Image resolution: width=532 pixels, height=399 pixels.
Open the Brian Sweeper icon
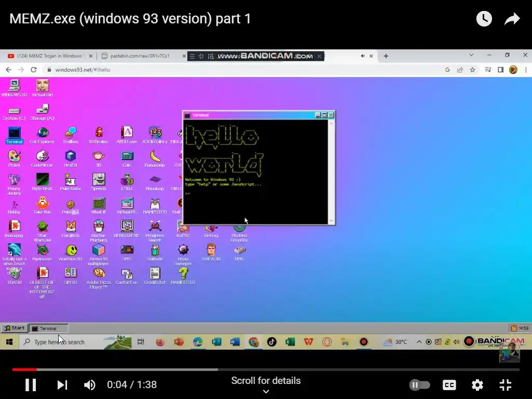click(x=183, y=255)
